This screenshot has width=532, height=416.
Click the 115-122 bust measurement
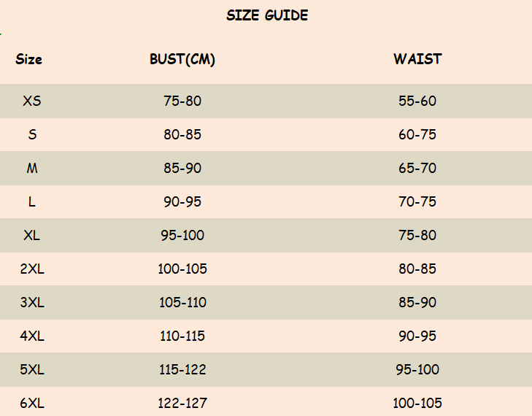click(x=182, y=369)
